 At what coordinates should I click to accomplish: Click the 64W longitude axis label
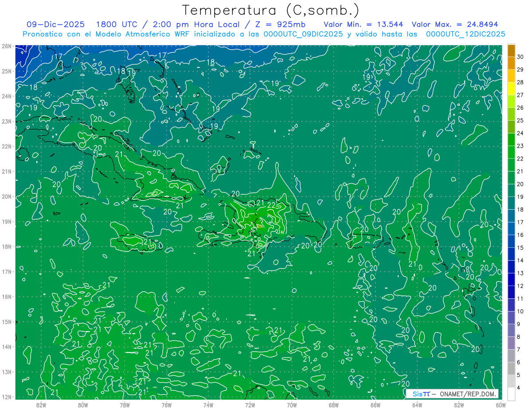417,405
